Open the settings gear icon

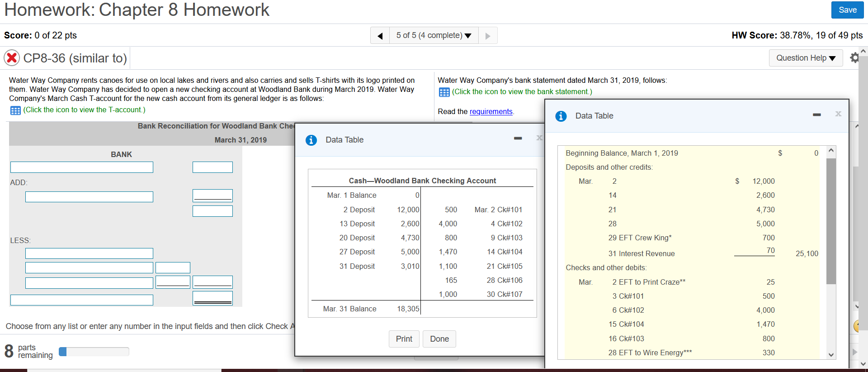(x=854, y=58)
